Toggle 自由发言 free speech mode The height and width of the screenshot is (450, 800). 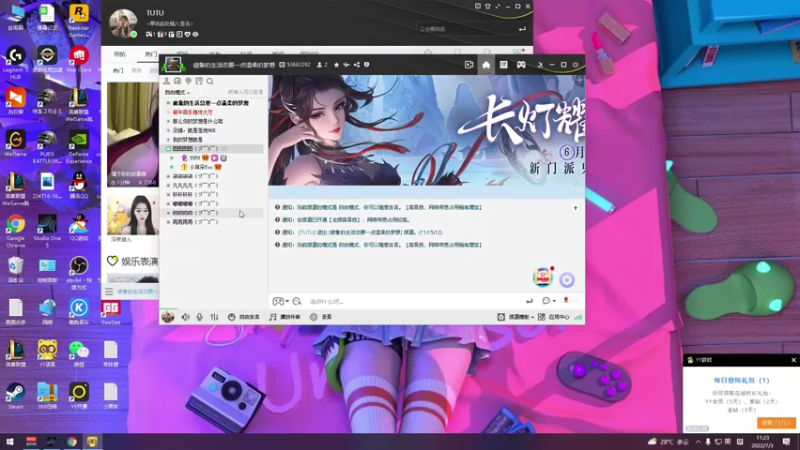click(243, 317)
